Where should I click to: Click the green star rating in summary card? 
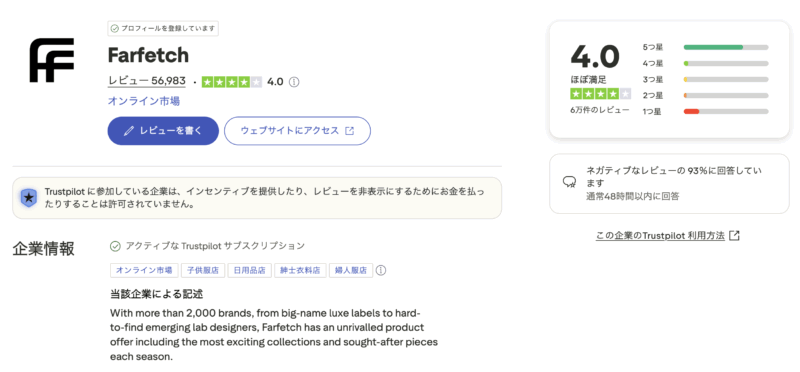601,94
